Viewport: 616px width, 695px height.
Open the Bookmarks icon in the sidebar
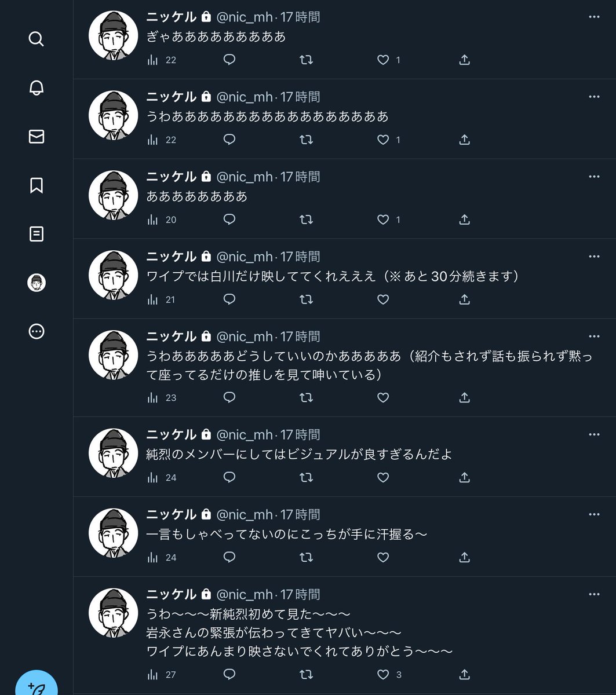pos(36,185)
